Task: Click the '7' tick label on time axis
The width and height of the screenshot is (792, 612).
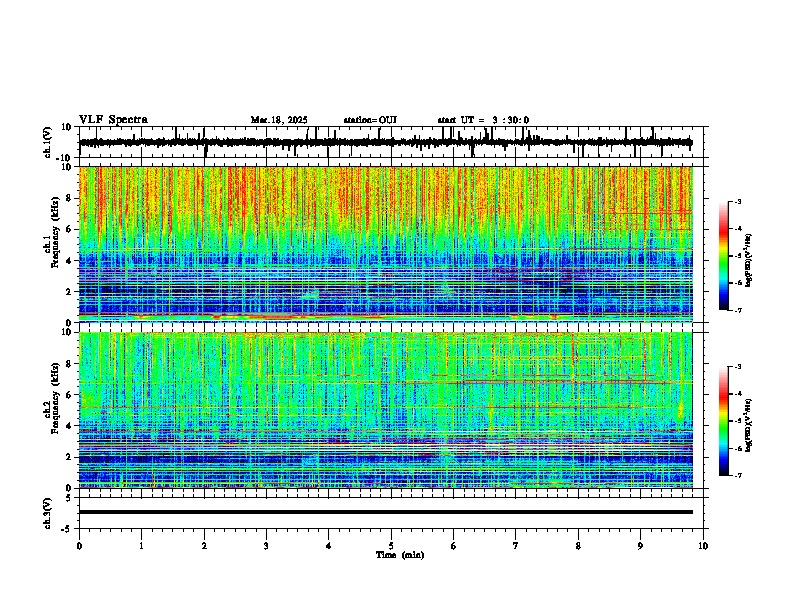Action: [516, 546]
